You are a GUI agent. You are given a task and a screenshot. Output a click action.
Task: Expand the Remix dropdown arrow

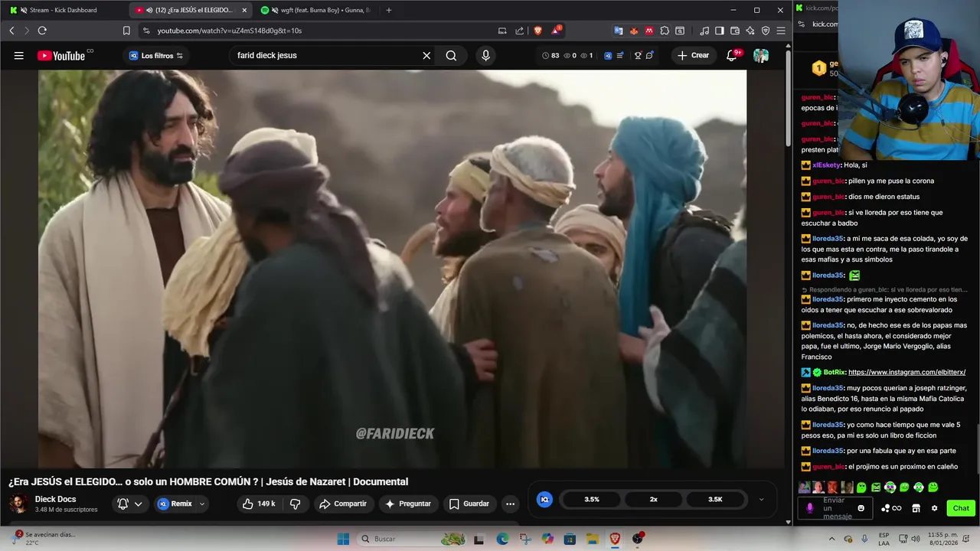coord(202,504)
